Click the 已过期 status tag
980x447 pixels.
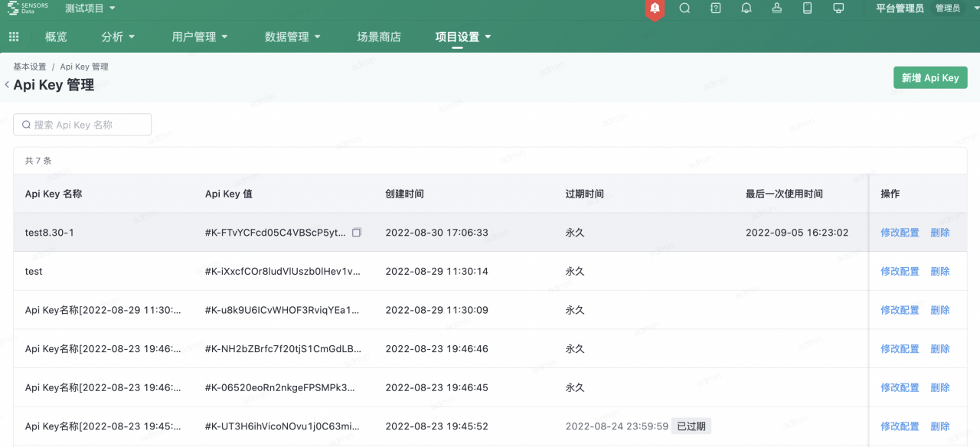pyautogui.click(x=691, y=426)
